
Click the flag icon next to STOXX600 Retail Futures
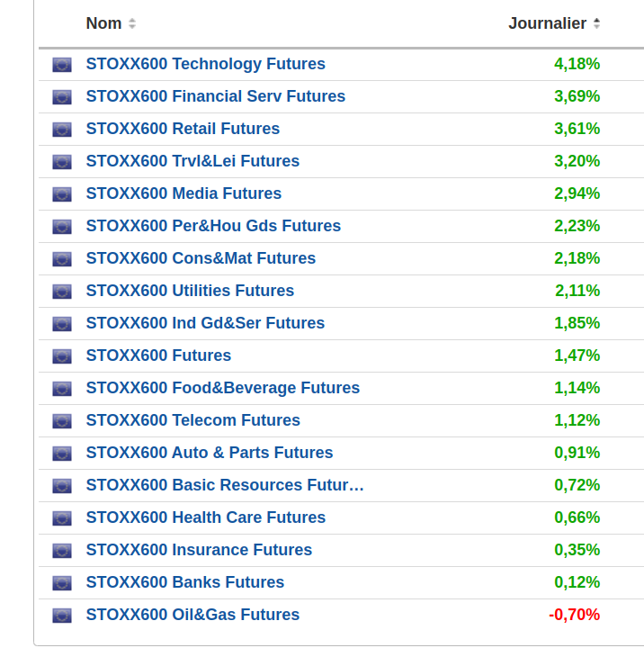click(x=61, y=130)
